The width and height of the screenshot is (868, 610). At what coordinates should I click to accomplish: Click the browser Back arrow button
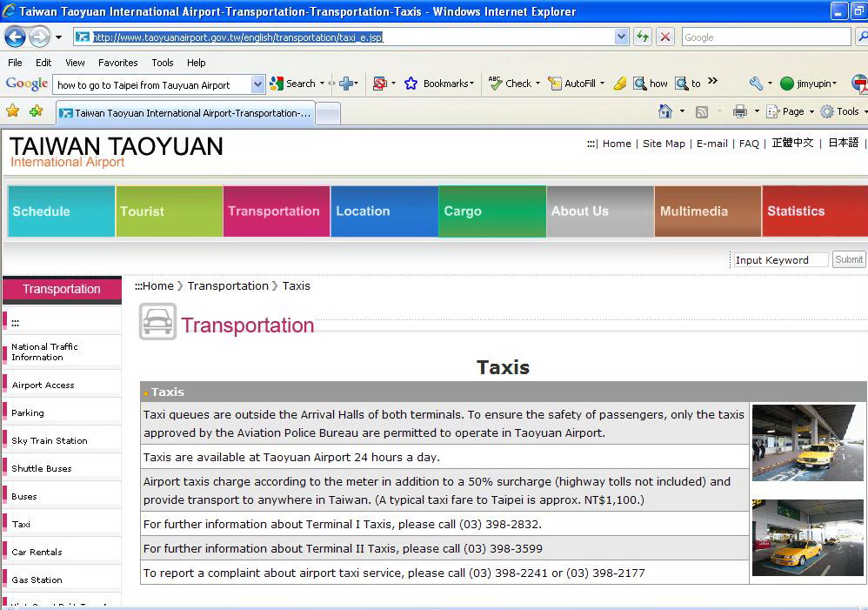point(15,37)
